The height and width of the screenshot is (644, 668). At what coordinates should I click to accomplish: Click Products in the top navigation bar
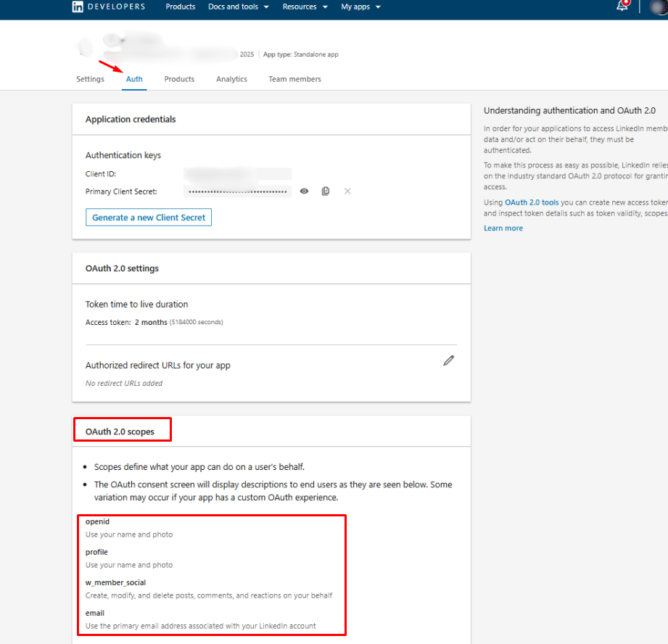(180, 7)
